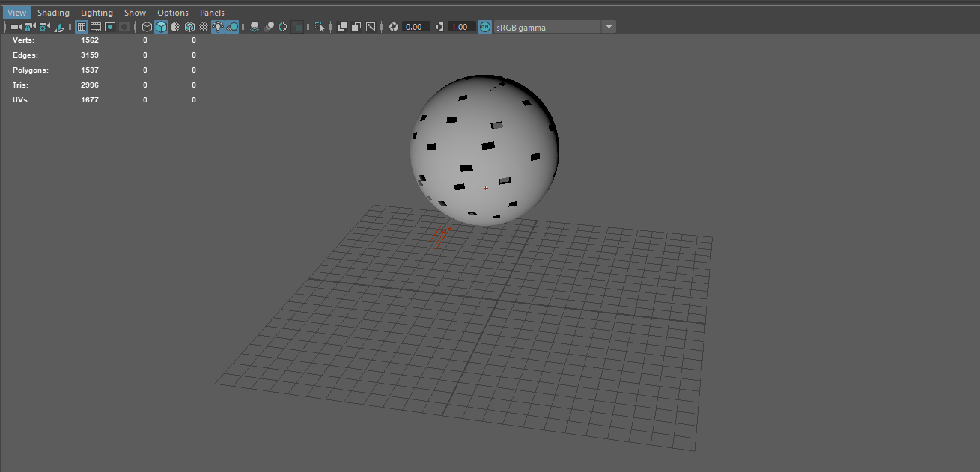Click the gamma value field 1.00
The height and width of the screenshot is (472, 980).
pos(460,27)
